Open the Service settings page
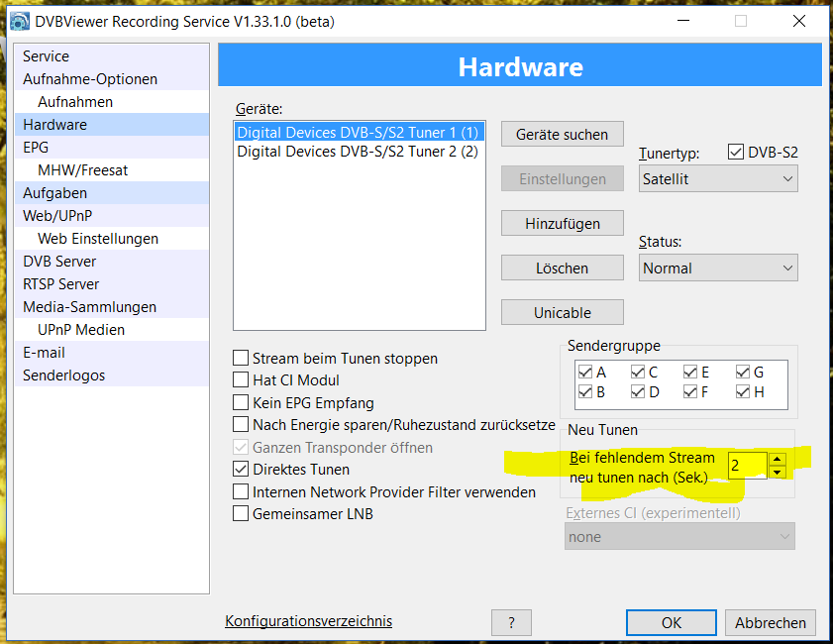 tap(112, 55)
